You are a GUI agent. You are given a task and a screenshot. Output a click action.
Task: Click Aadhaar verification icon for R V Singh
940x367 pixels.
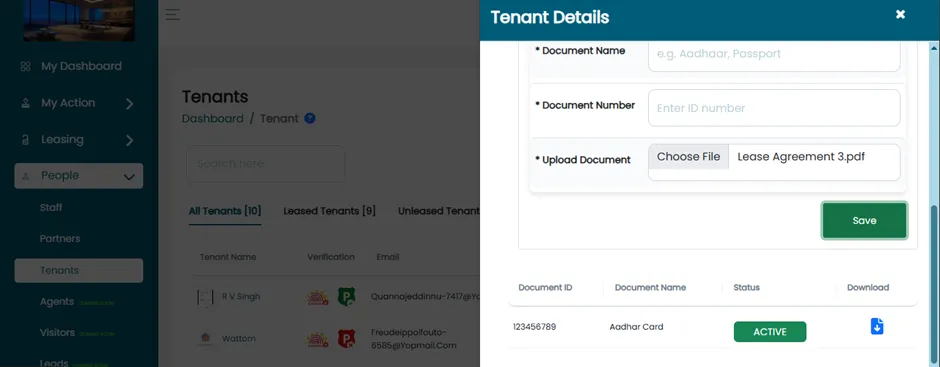pos(318,297)
